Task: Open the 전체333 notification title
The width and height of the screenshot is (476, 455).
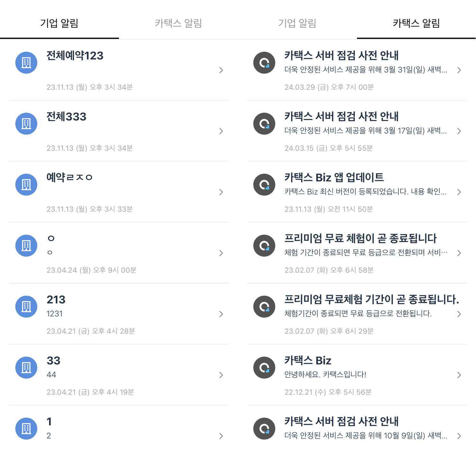Action: pyautogui.click(x=67, y=116)
